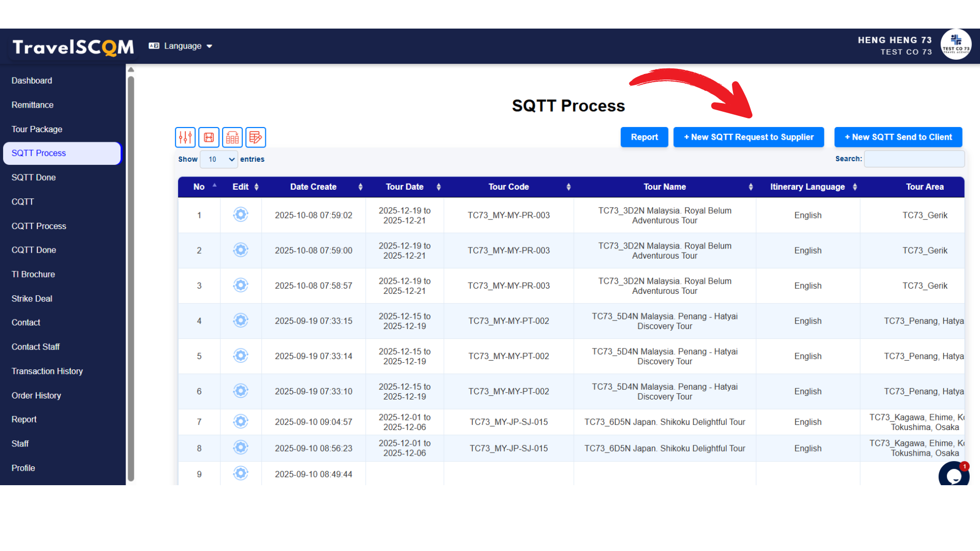Open edit gear icon for row 1
980x551 pixels.
coord(240,215)
